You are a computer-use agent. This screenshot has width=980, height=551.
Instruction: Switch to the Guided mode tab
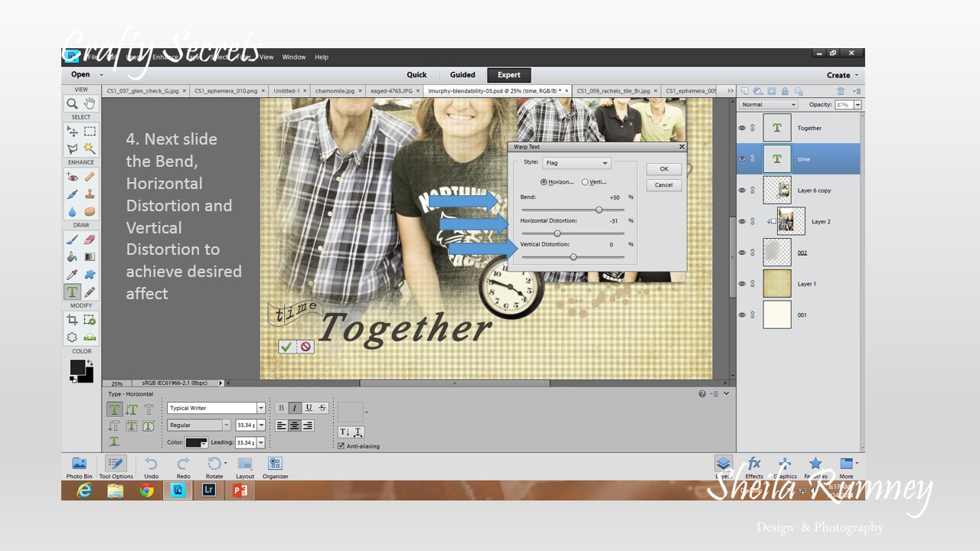point(462,75)
